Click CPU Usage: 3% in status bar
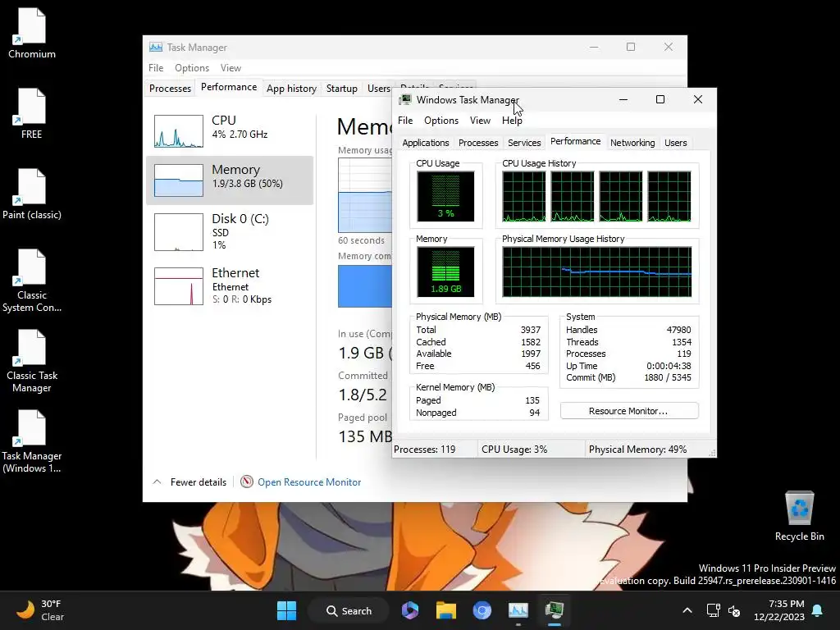Image resolution: width=840 pixels, height=630 pixels. point(514,450)
